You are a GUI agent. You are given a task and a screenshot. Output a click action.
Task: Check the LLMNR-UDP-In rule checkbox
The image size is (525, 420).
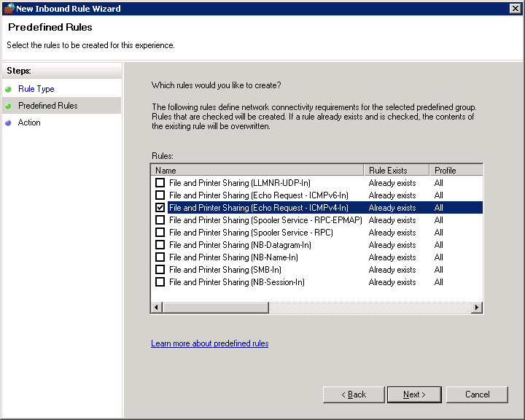pos(160,182)
